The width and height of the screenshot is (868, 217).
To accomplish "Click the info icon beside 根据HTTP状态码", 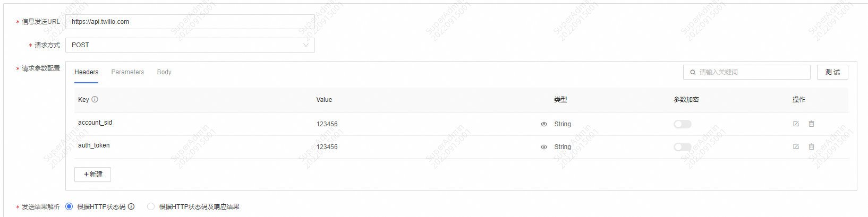I will (x=131, y=206).
